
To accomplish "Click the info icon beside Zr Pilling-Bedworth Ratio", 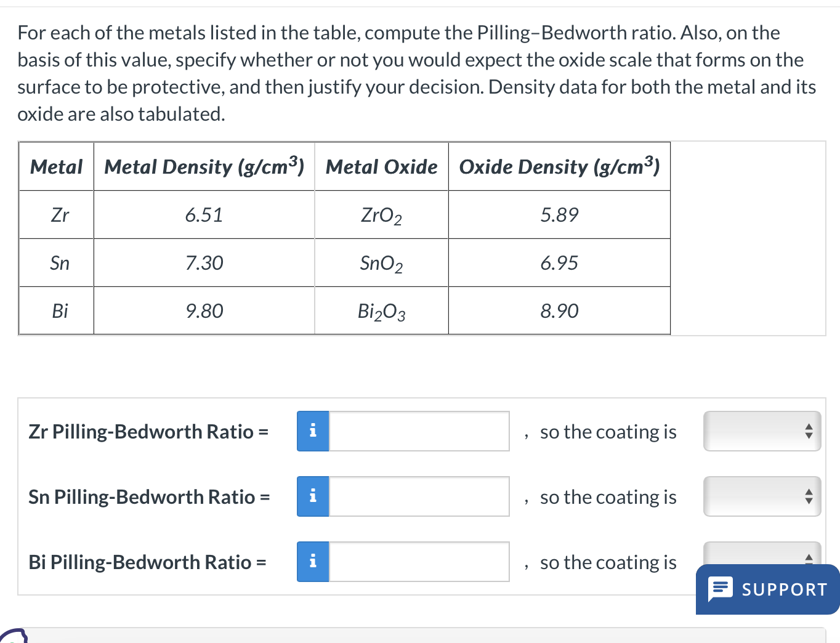I will [312, 431].
